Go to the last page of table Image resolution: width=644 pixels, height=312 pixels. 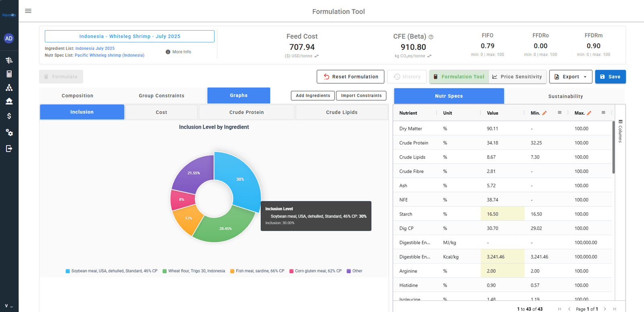(x=615, y=309)
